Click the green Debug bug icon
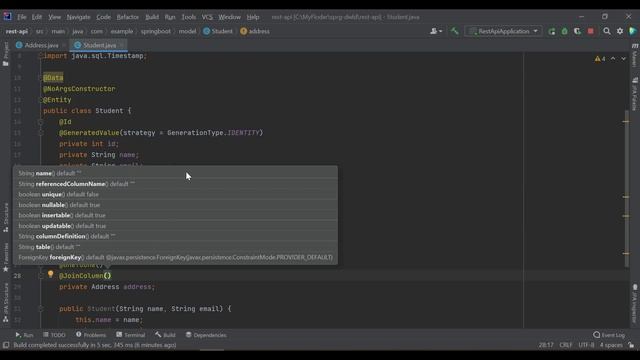The width and height of the screenshot is (640, 360). pos(564,31)
